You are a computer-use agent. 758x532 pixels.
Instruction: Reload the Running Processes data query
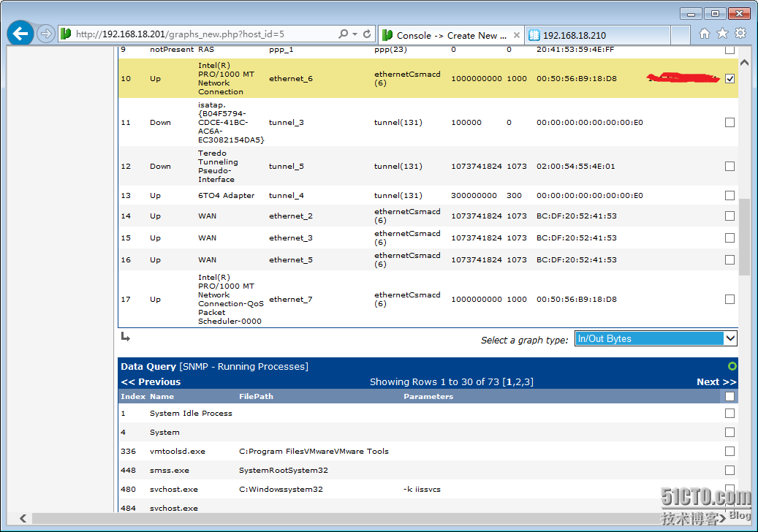(732, 366)
